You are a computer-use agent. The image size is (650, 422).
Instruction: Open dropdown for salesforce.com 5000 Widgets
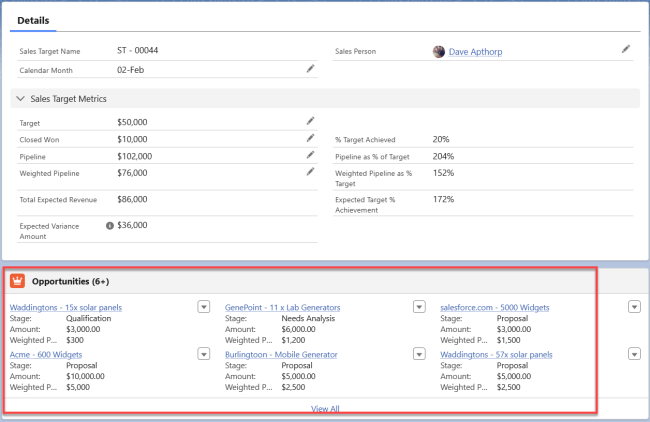coord(634,307)
